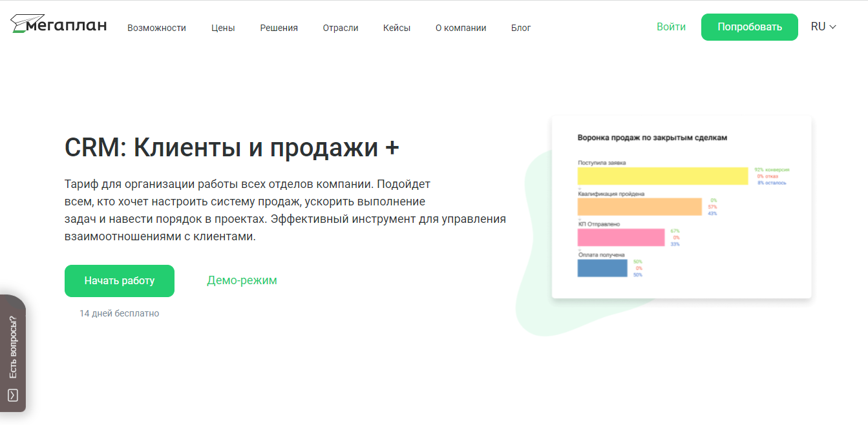The image size is (868, 425).
Task: Open the 'О компании' menu
Action: pyautogui.click(x=461, y=28)
